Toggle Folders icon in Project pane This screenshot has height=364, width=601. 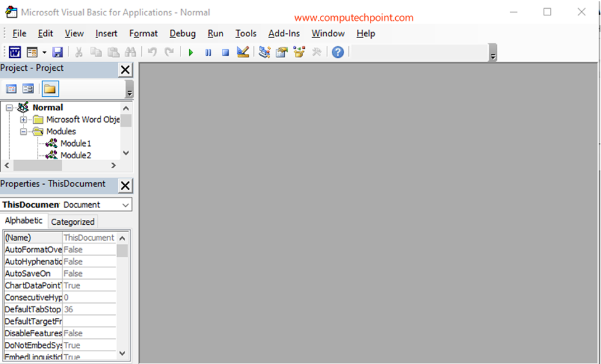(x=50, y=89)
